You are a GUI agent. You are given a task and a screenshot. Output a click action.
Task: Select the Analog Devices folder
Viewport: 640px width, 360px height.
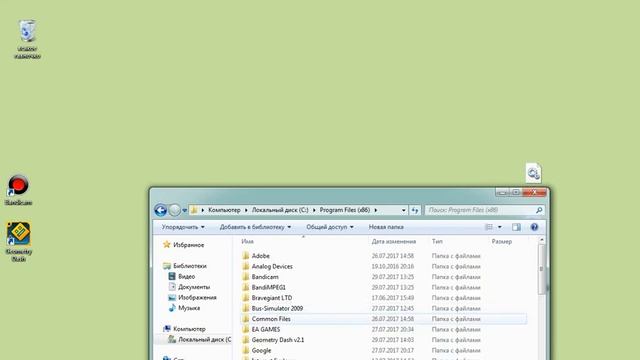[x=272, y=267]
